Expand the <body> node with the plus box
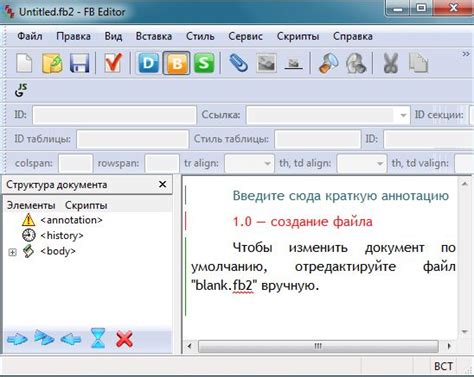Viewport: 474px width, 377px height. click(x=12, y=252)
